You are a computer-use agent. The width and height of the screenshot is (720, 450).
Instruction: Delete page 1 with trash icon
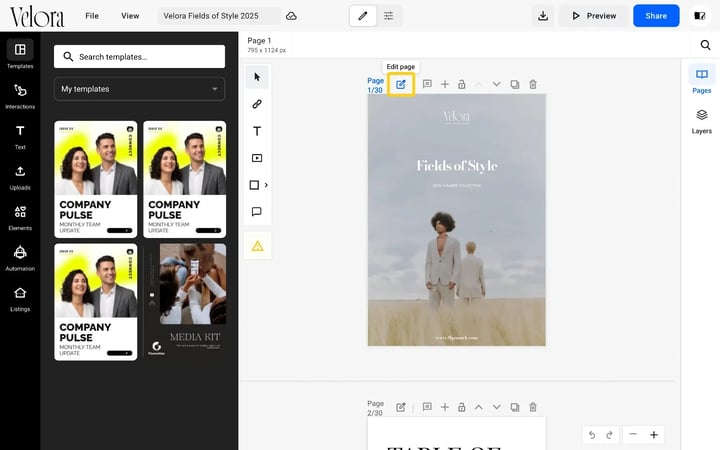(x=533, y=84)
